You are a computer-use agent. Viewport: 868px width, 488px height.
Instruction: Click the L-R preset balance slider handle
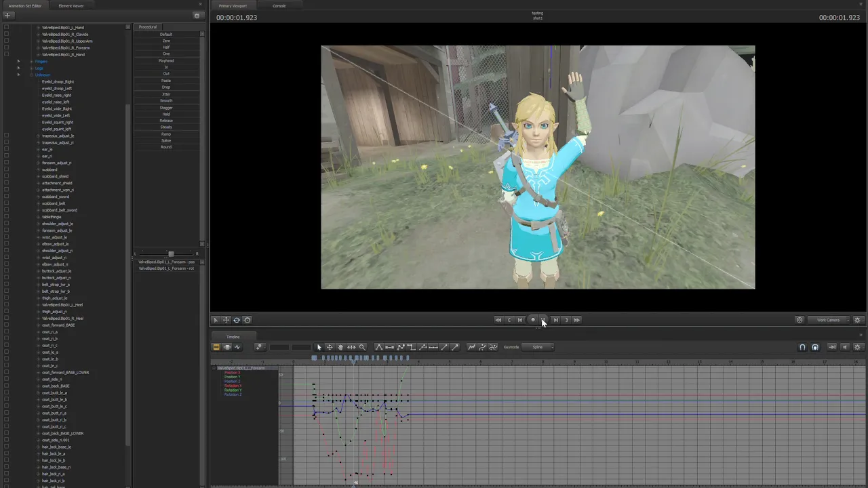(x=171, y=253)
